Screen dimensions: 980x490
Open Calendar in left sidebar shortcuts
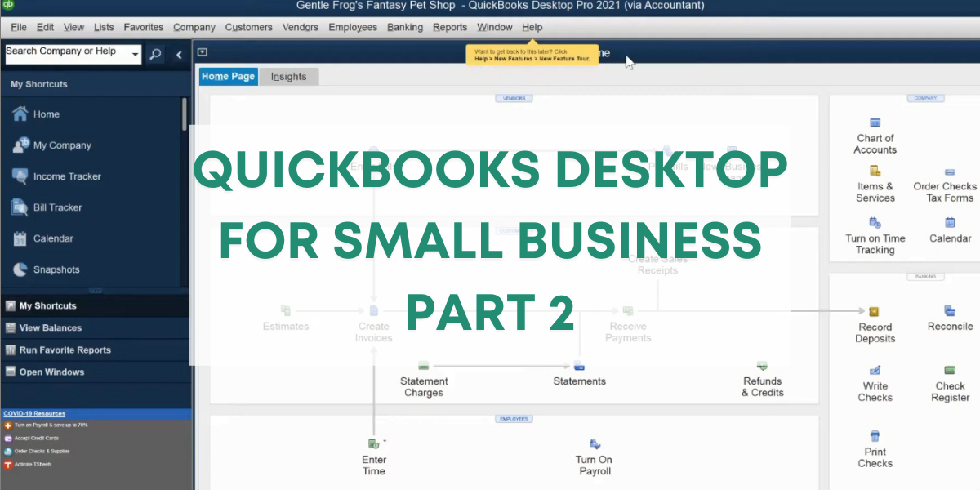click(x=43, y=238)
